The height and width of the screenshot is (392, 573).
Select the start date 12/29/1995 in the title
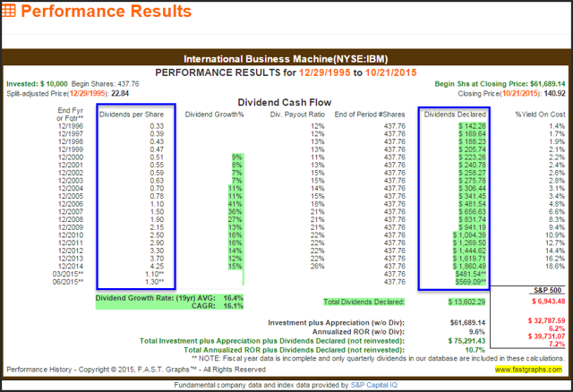[324, 72]
